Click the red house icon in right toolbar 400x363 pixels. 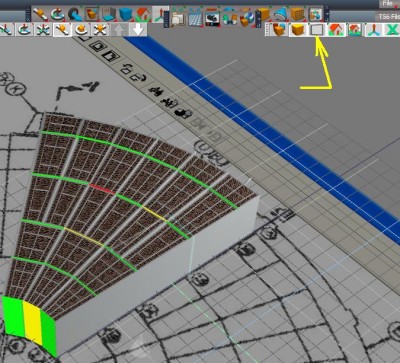(336, 30)
